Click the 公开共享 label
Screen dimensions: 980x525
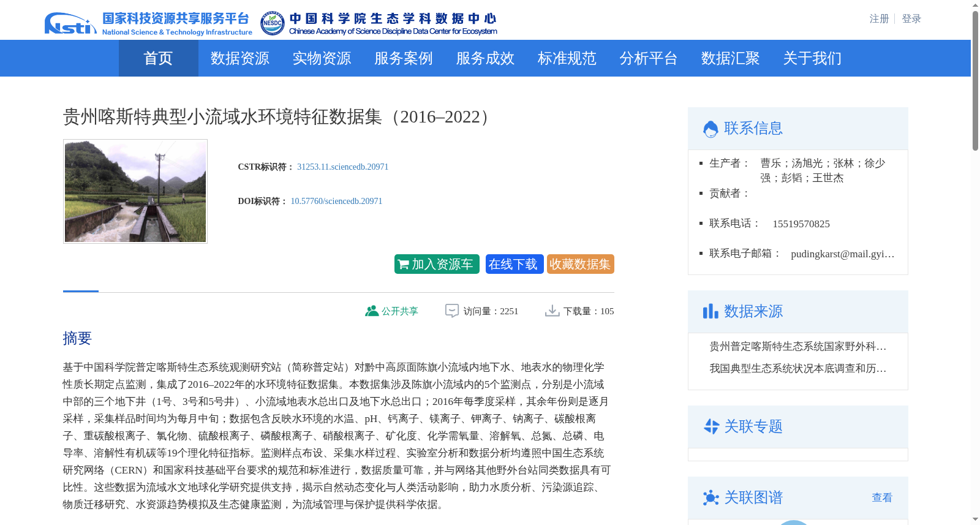[x=400, y=311]
